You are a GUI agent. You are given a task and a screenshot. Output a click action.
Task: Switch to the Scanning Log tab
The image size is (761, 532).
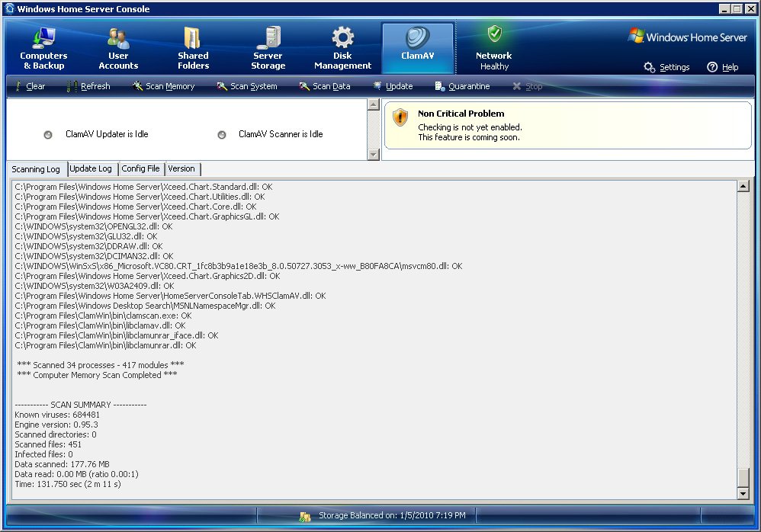(36, 169)
